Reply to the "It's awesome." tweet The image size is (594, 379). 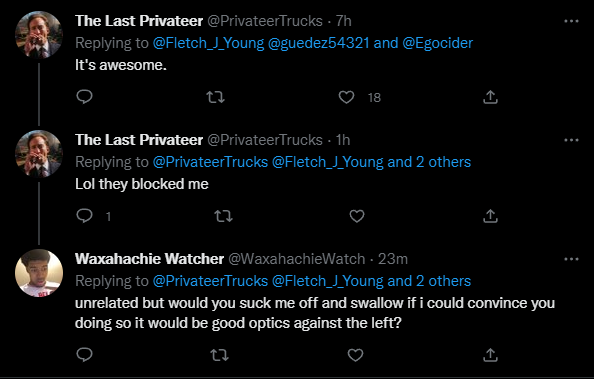[x=84, y=97]
